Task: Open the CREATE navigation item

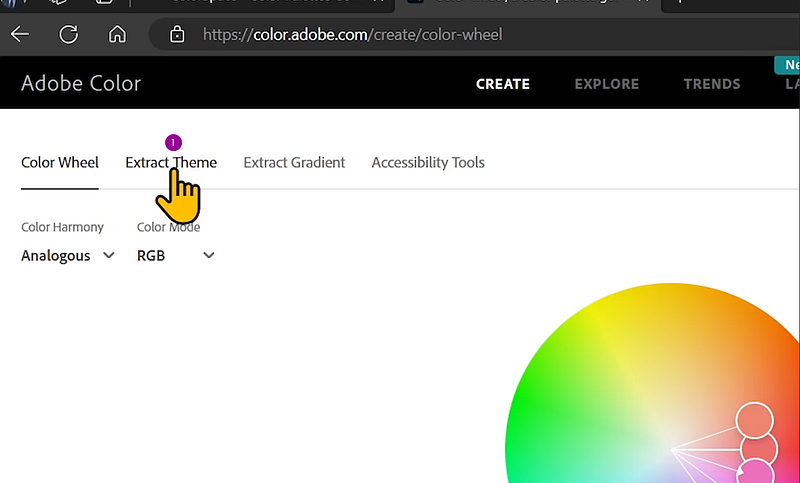Action: click(503, 84)
